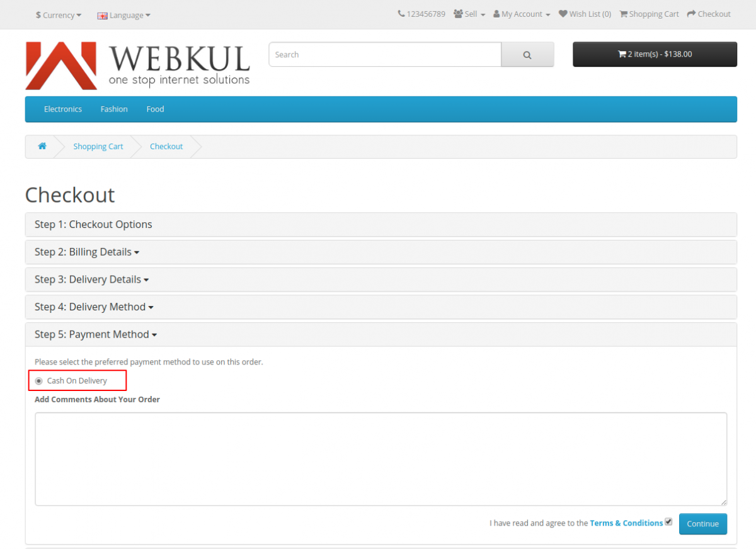756x549 pixels.
Task: Focus the Search input field
Action: pos(385,55)
